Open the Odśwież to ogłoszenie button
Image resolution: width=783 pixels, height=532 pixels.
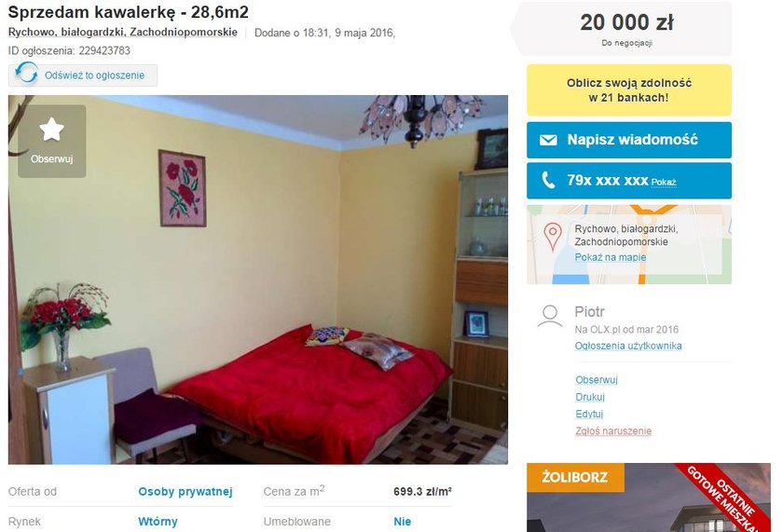click(x=83, y=75)
